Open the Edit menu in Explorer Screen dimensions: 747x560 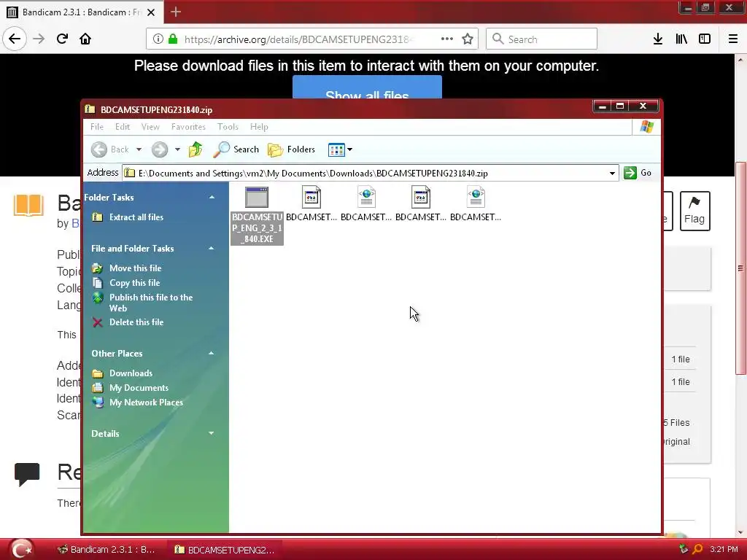(123, 127)
